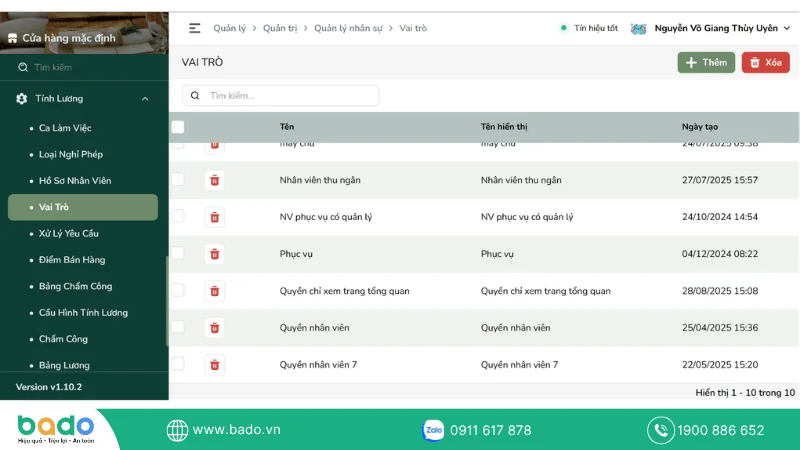Click date 04/12/2024 08:22
The image size is (800, 450).
click(720, 254)
